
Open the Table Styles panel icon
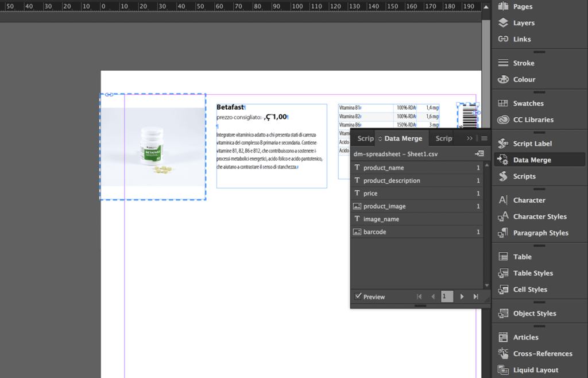pos(503,273)
